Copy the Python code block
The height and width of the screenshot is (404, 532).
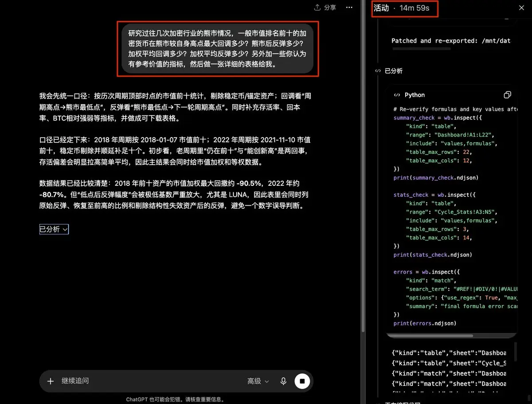508,95
